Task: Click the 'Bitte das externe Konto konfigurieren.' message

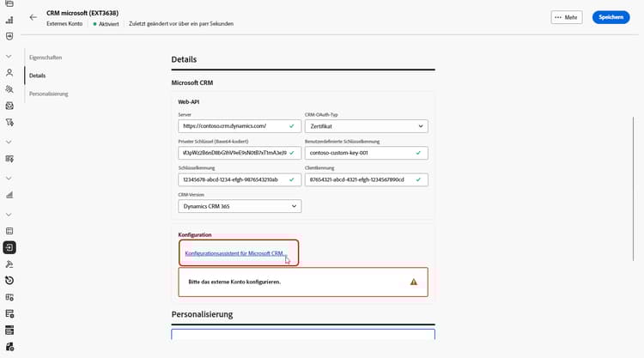Action: coord(234,282)
